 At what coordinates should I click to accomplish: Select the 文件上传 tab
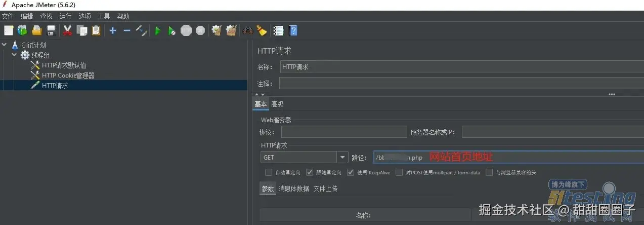(325, 189)
